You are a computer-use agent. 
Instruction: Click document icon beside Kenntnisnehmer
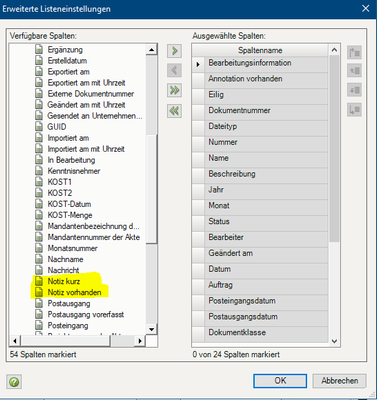39,171
